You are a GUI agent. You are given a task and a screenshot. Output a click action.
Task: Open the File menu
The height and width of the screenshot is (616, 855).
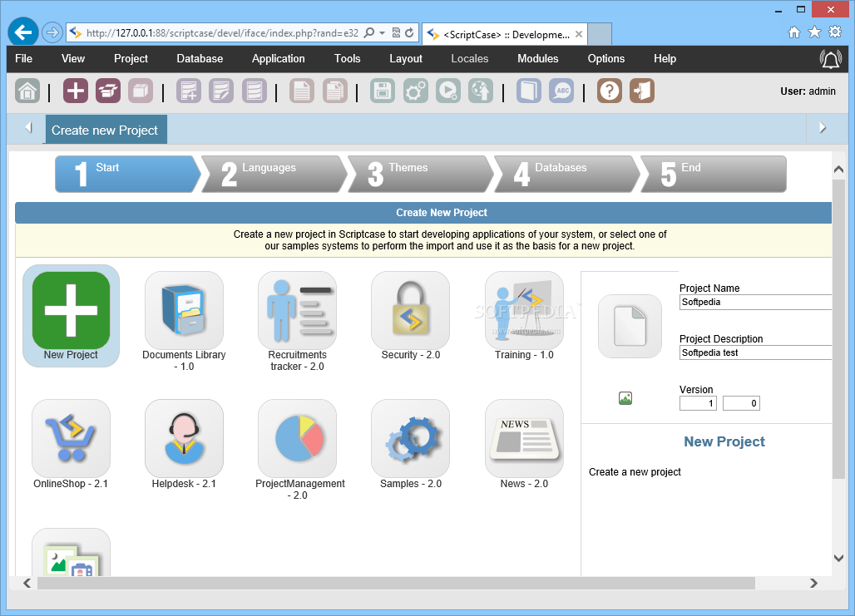23,59
